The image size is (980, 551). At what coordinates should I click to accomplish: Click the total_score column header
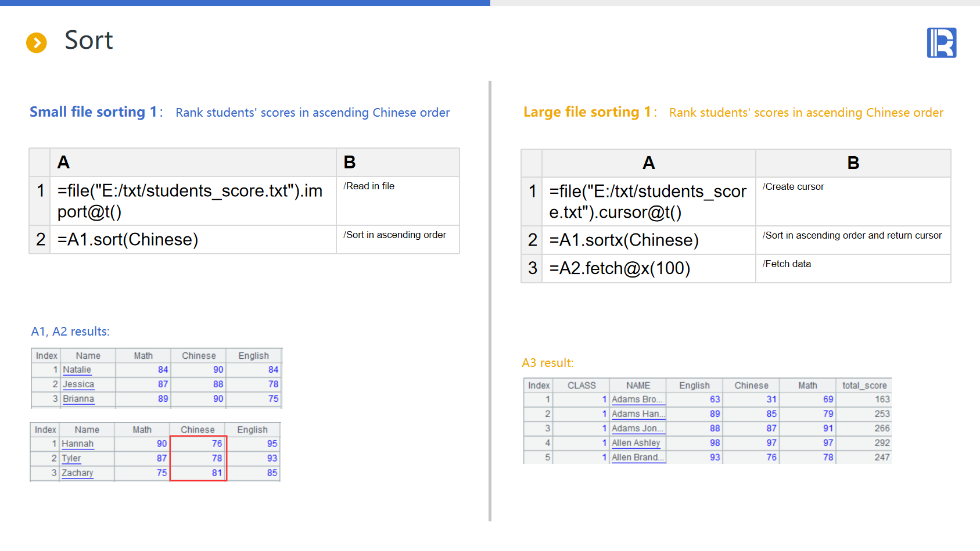tap(864, 386)
